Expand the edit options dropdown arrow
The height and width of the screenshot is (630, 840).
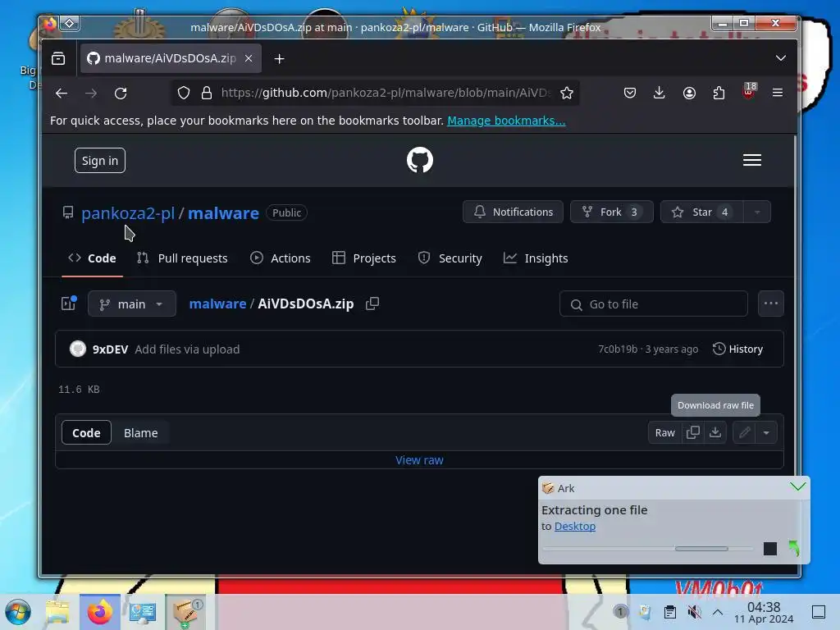[766, 432]
